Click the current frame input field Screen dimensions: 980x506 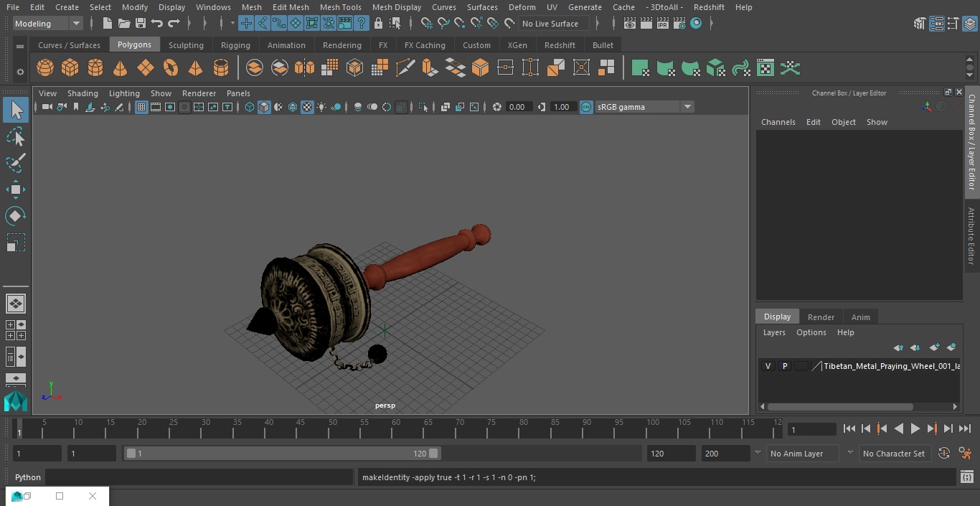[812, 429]
